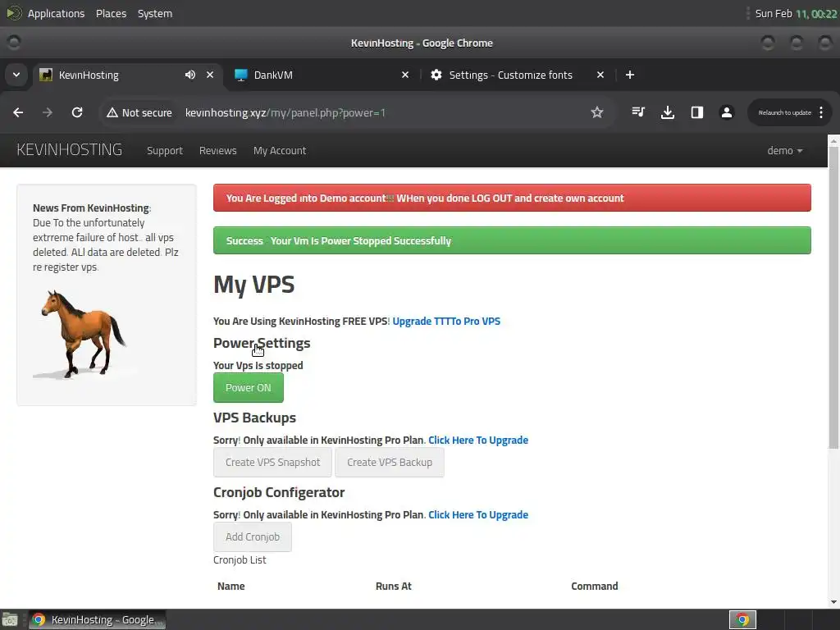This screenshot has height=630, width=840.
Task: Click the red Demo account warning banner
Action: [512, 198]
